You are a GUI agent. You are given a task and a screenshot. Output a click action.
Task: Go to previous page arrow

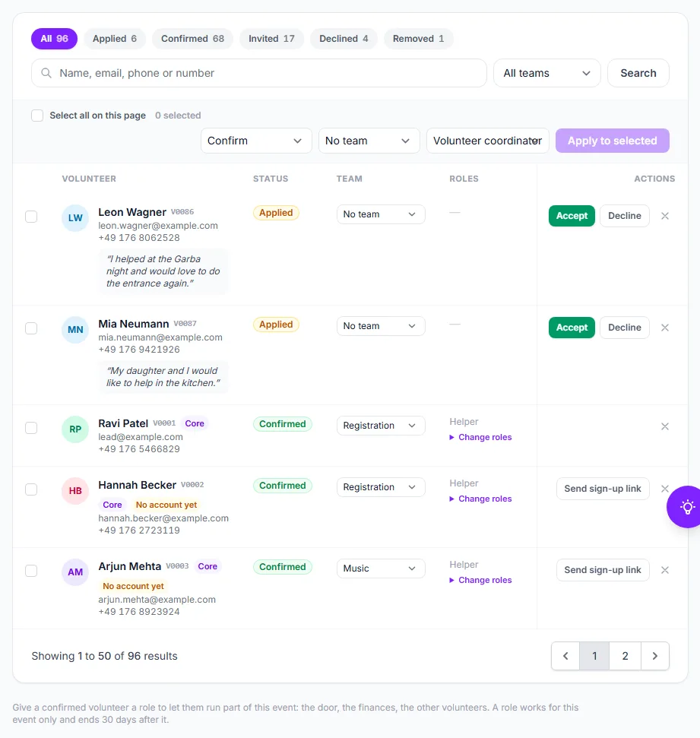point(565,656)
